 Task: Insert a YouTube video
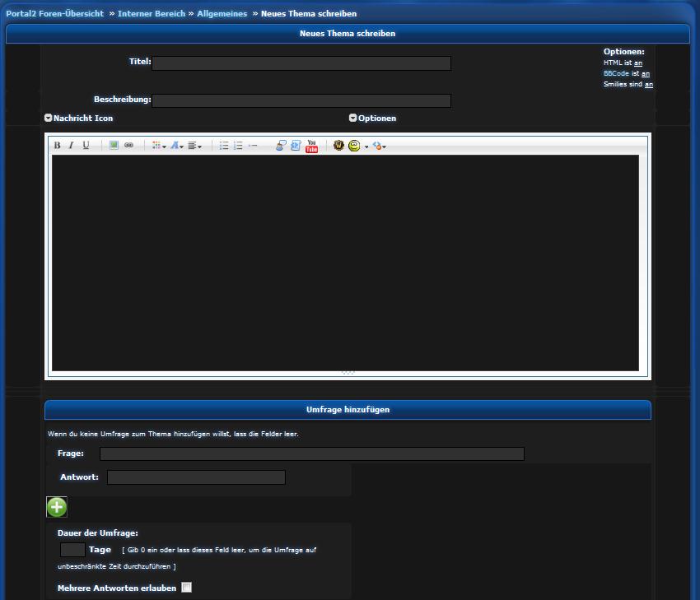pos(311,146)
